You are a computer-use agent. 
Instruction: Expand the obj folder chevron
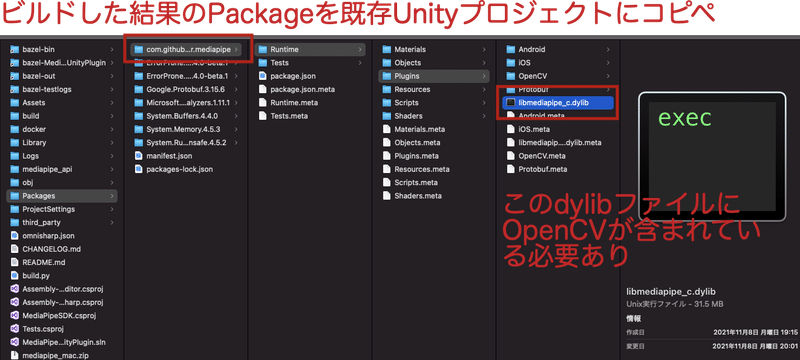[112, 183]
